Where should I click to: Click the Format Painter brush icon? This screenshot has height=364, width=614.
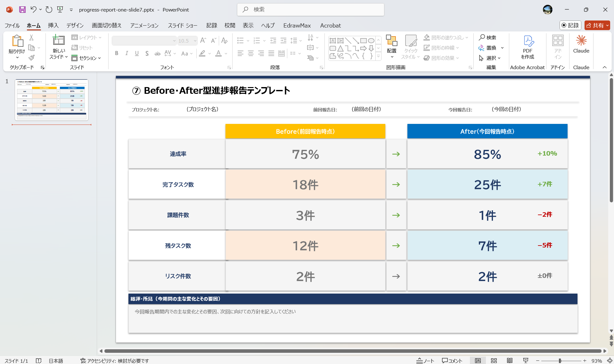tap(31, 58)
